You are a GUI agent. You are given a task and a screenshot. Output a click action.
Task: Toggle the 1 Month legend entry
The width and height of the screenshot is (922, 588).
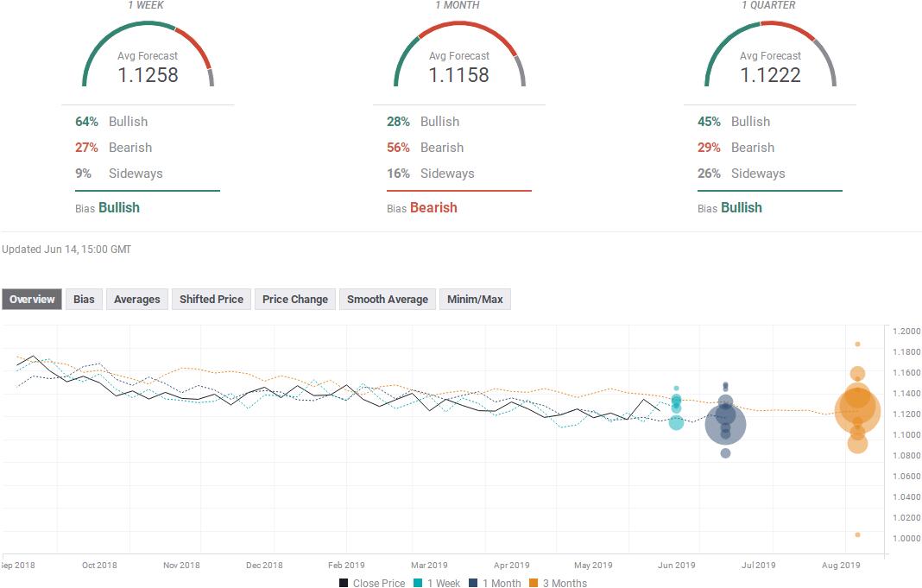tap(497, 583)
